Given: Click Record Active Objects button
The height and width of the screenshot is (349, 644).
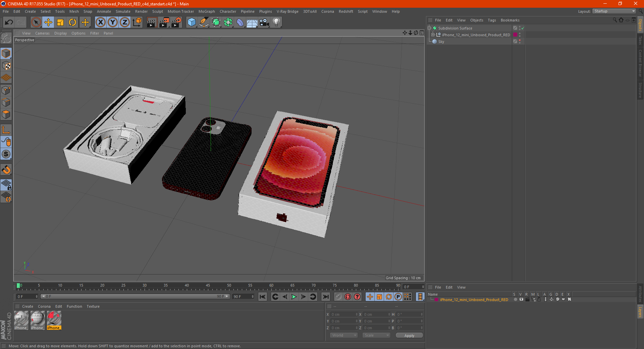Looking at the screenshot, I should point(338,297).
